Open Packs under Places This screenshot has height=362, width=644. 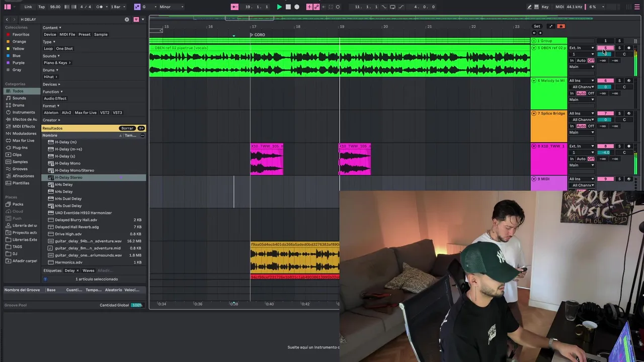(18, 204)
